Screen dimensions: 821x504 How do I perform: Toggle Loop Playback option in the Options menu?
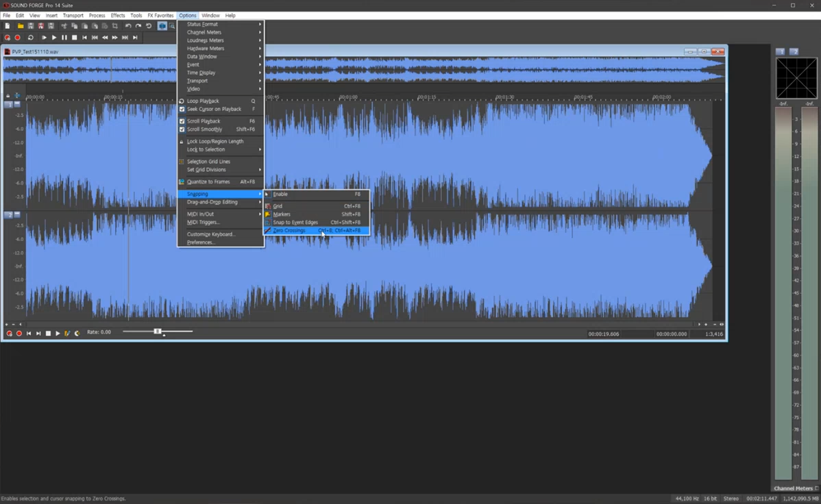click(x=220, y=101)
